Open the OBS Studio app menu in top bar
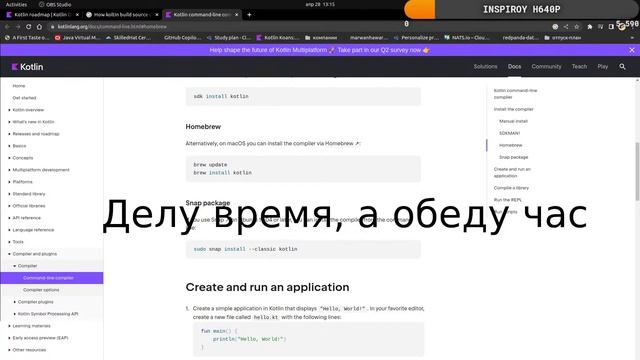This screenshot has width=640, height=360. tap(55, 4)
